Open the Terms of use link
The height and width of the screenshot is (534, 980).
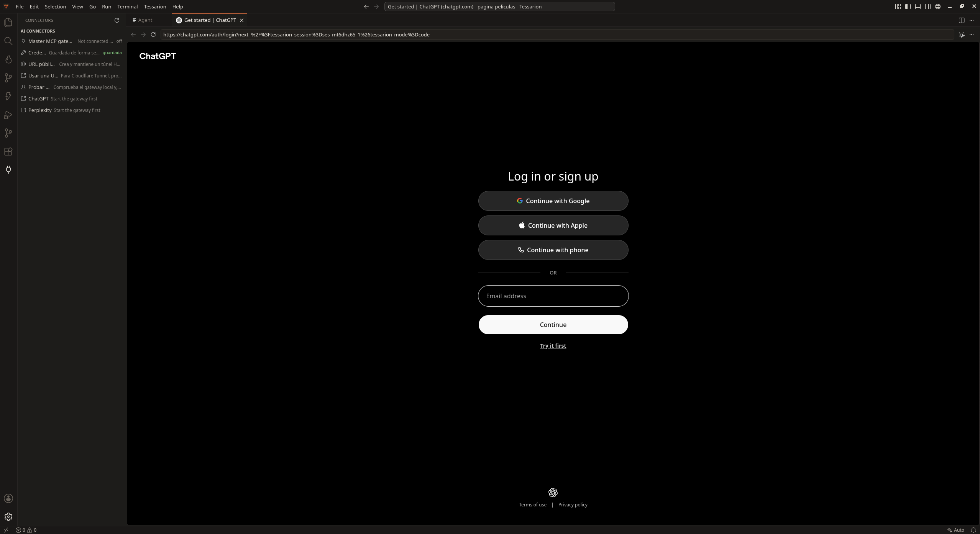click(x=533, y=505)
